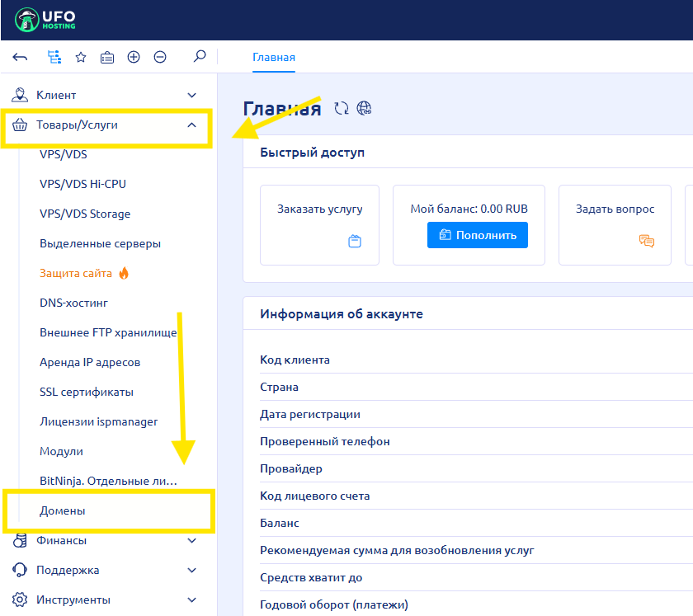The width and height of the screenshot is (693, 616).
Task: Switch to the Главная tab
Action: click(274, 58)
